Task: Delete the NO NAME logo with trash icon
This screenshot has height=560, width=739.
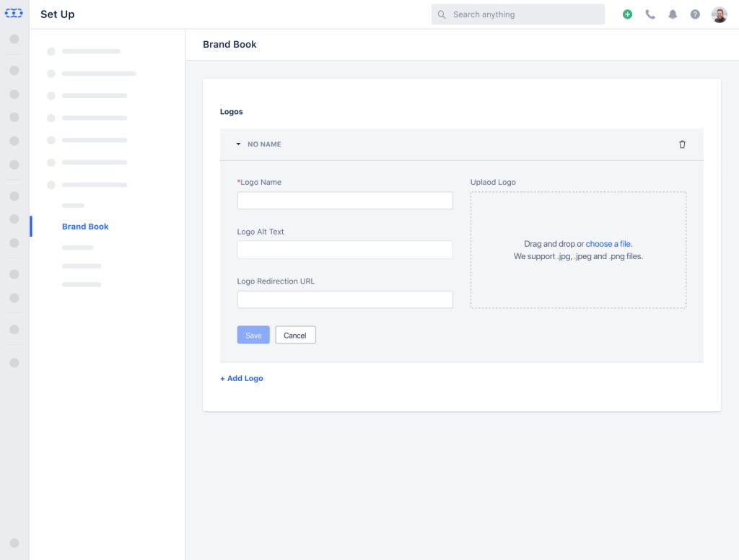Action: coord(682,144)
